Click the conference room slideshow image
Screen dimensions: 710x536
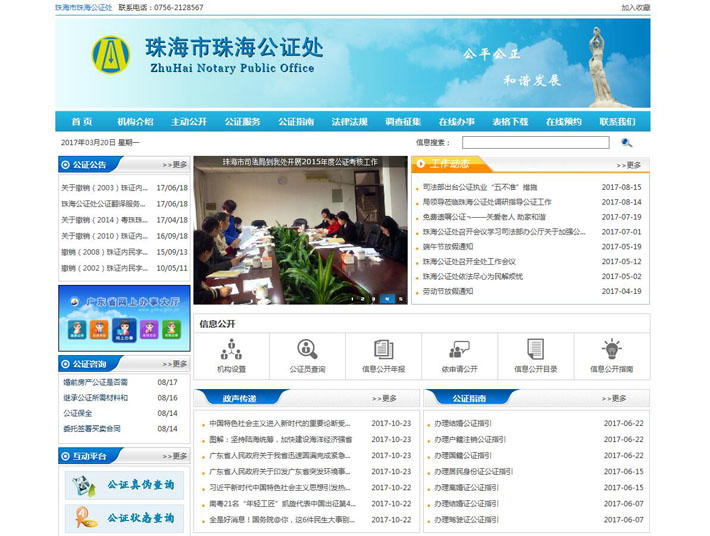pos(301,230)
